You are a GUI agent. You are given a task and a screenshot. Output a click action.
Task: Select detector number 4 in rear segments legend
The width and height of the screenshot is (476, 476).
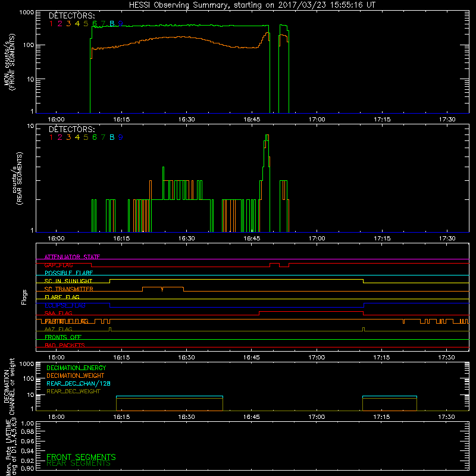click(x=77, y=137)
